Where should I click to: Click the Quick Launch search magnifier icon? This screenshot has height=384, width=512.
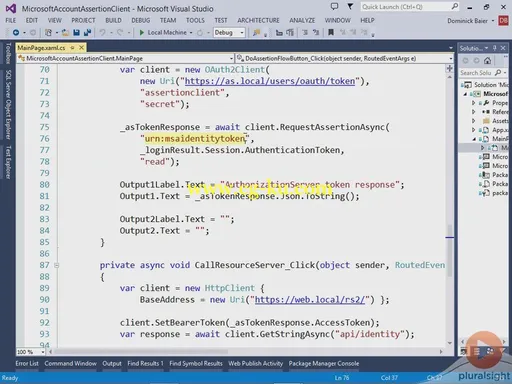455,6
